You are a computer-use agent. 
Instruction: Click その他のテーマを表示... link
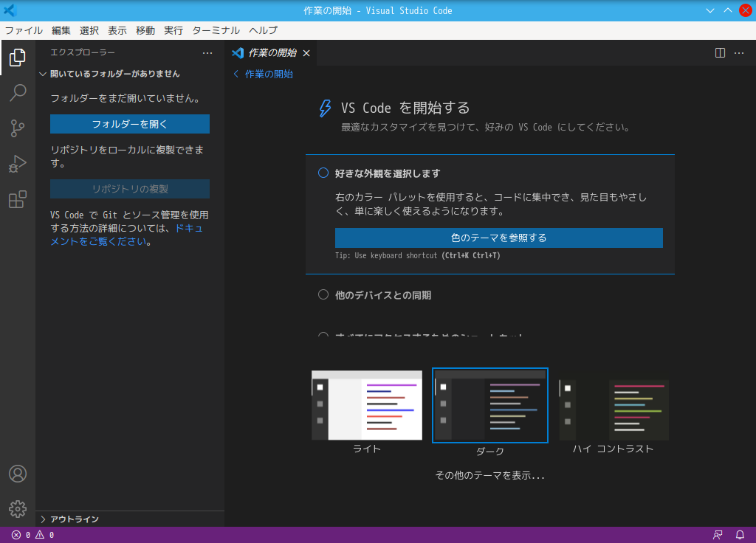pyautogui.click(x=490, y=476)
